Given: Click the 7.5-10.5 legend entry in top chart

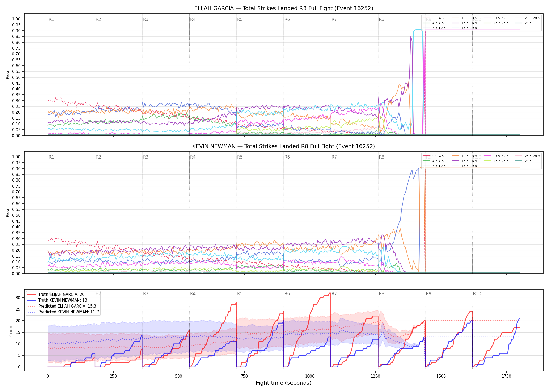Looking at the screenshot, I should (x=434, y=28).
